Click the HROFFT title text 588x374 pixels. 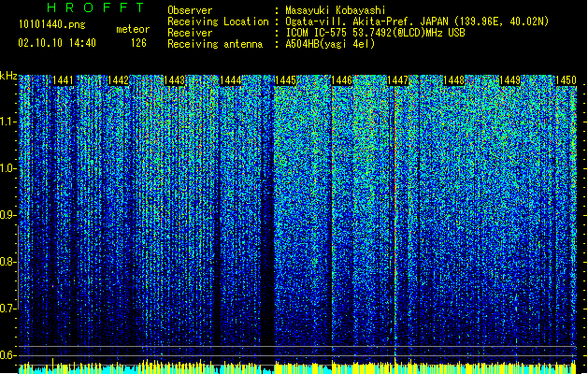[x=96, y=7]
